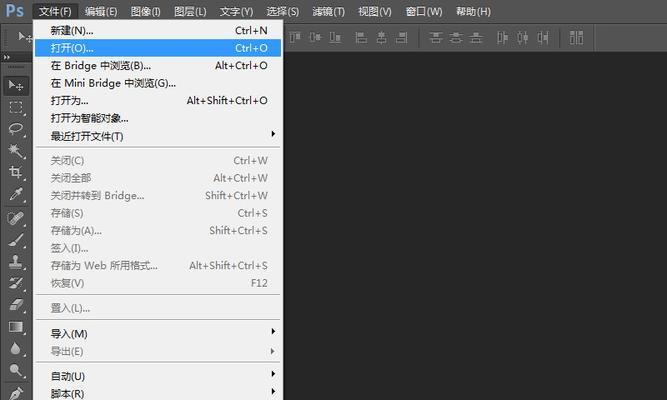Choose 在 Mini Bridge 中浏览(G)...
667x400 pixels.
(158, 83)
